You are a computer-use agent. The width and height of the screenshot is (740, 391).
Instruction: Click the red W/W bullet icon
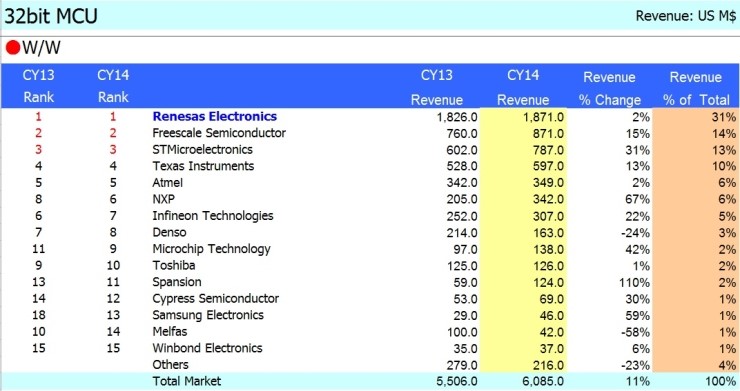[13, 47]
